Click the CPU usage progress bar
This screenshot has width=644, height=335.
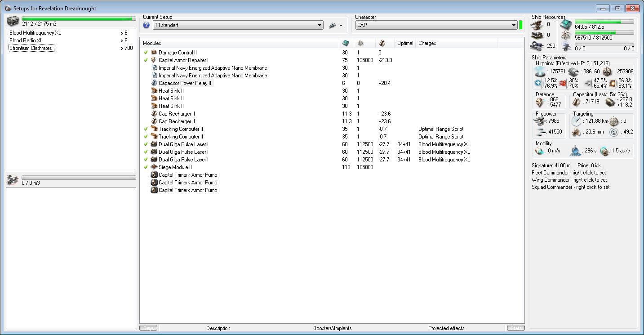[x=604, y=22]
